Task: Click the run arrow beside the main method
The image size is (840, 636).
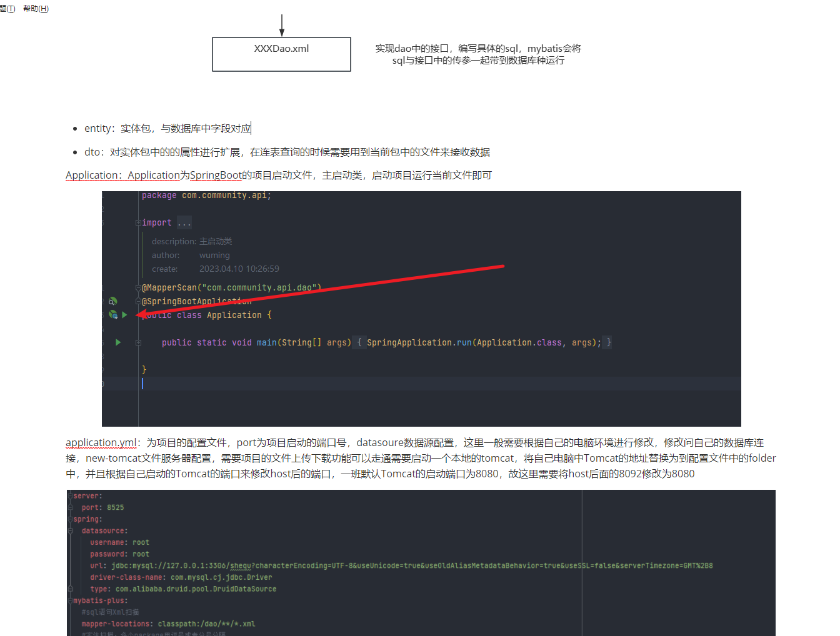Action: pos(118,342)
